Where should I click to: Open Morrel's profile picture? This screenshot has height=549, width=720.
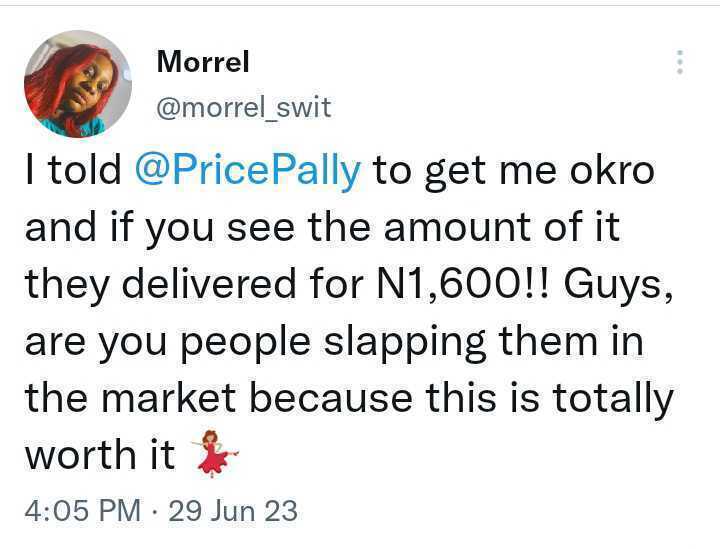pos(78,84)
